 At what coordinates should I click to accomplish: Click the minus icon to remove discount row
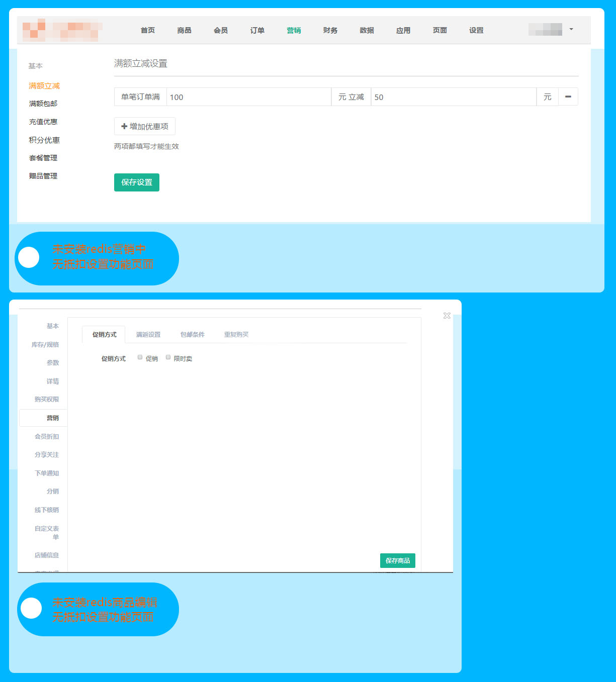click(x=568, y=97)
